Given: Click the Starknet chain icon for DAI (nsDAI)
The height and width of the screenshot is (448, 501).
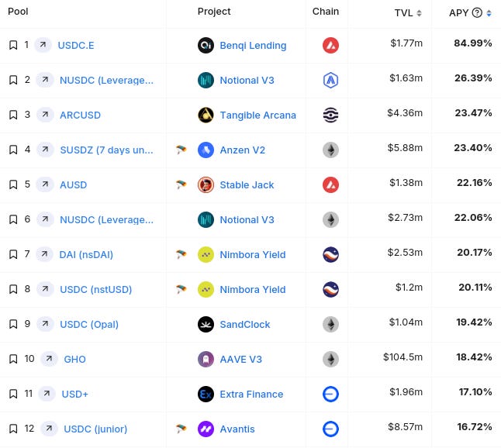Looking at the screenshot, I should coord(330,254).
